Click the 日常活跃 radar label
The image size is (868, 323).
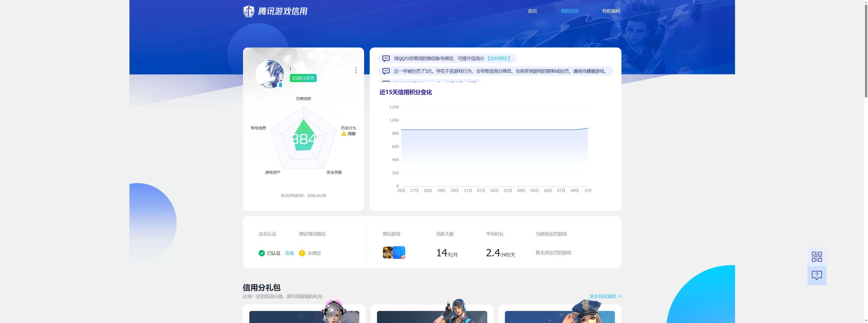303,98
